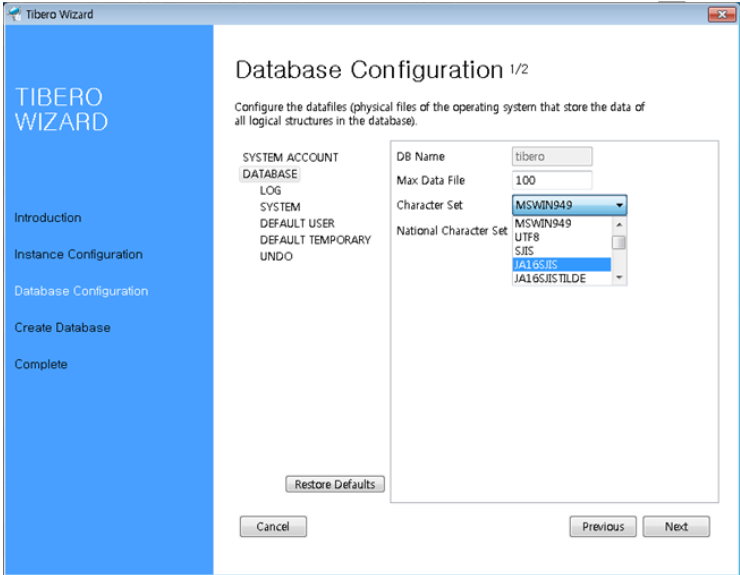Select the UNDO tree item
The height and width of the screenshot is (575, 740).
[276, 256]
